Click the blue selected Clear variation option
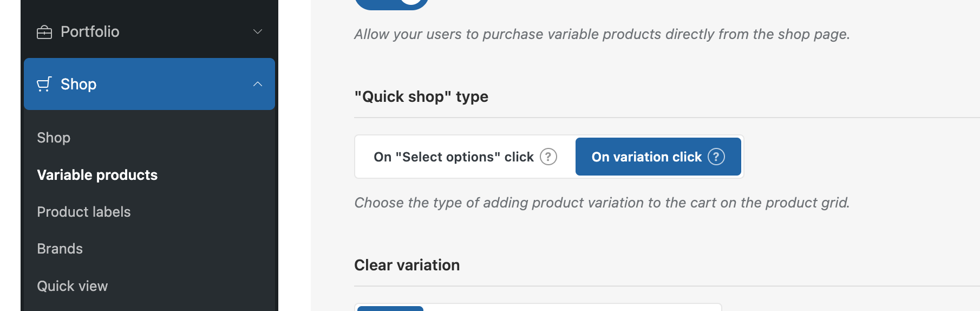The width and height of the screenshot is (980, 311). pyautogui.click(x=390, y=308)
